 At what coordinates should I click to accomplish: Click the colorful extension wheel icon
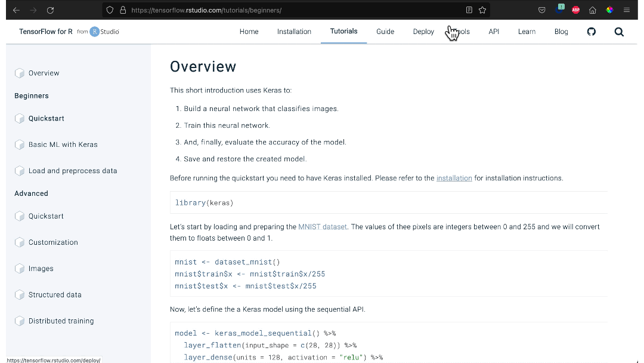point(609,10)
